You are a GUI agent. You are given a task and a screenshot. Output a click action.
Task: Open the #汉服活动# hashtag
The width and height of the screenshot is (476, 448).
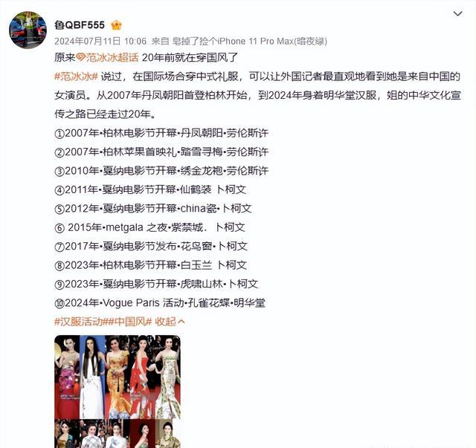pyautogui.click(x=79, y=322)
